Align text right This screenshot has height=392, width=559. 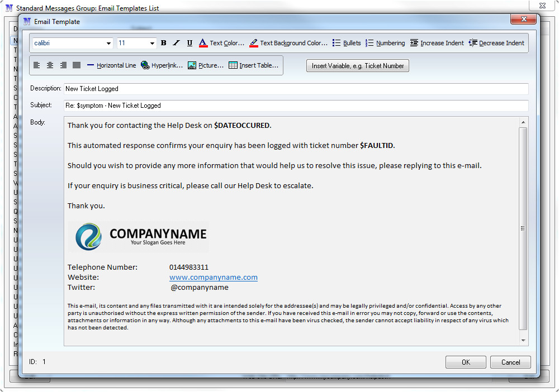63,65
